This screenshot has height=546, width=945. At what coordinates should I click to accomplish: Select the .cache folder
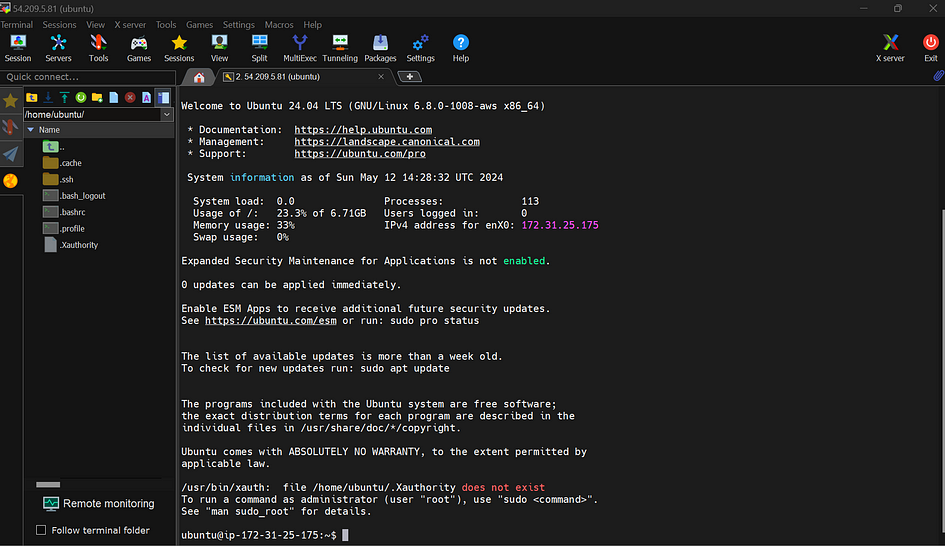(63, 163)
